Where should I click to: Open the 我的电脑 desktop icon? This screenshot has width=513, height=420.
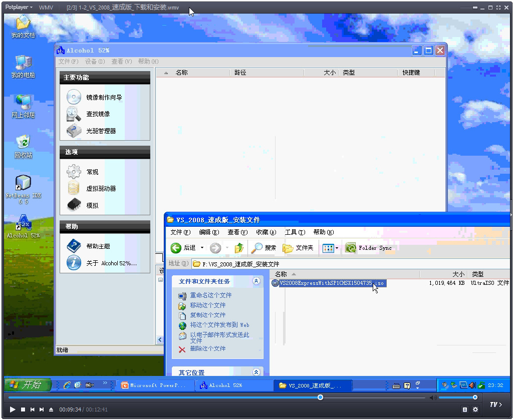tap(23, 67)
